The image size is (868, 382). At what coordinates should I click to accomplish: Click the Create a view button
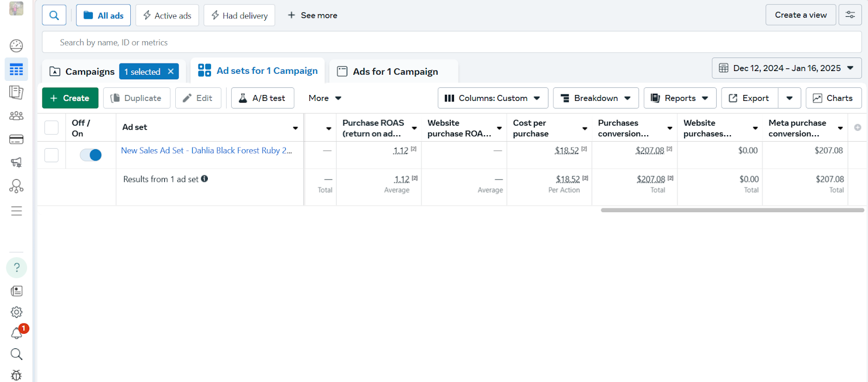coord(801,15)
